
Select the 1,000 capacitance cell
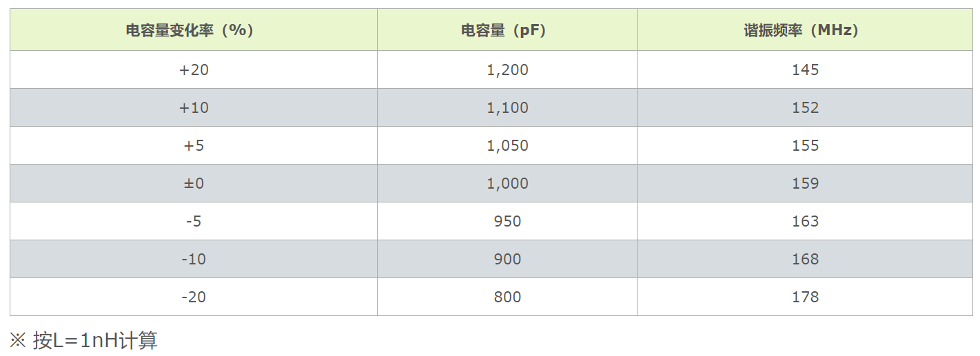[x=507, y=183]
